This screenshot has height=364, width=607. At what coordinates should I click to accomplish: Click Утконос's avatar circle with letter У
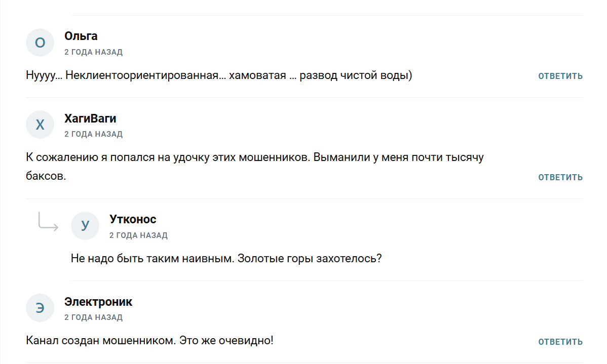coord(85,226)
